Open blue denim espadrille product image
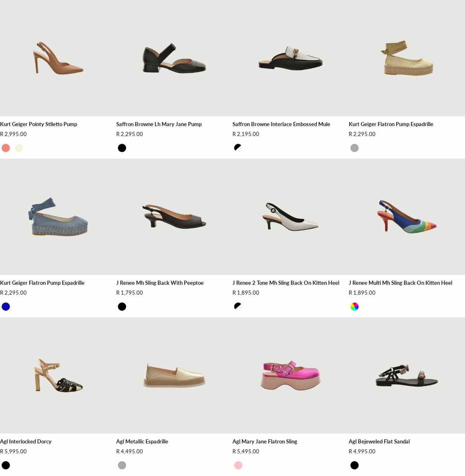 coord(58,217)
